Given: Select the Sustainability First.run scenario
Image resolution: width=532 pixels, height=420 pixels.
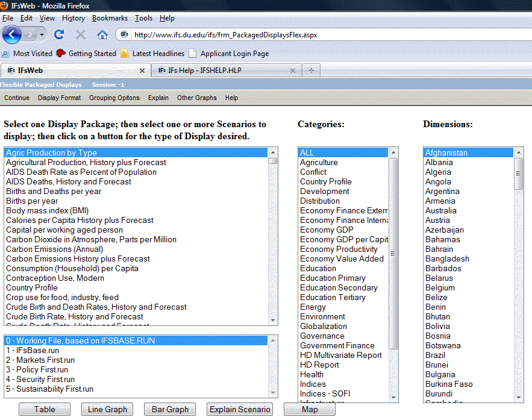Looking at the screenshot, I should tap(50, 389).
